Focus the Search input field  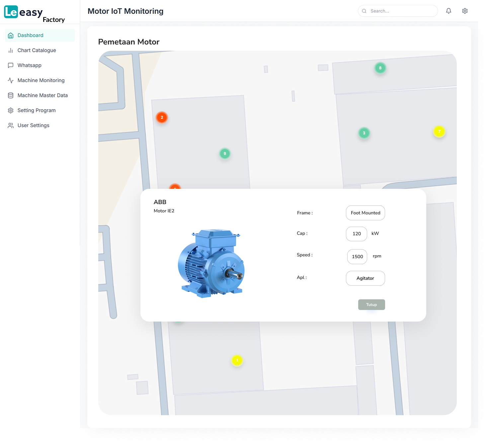pos(402,11)
